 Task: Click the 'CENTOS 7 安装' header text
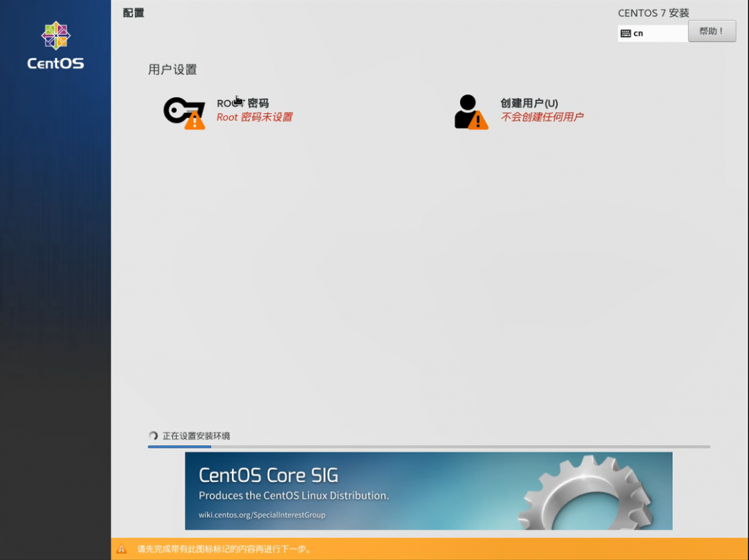point(653,13)
